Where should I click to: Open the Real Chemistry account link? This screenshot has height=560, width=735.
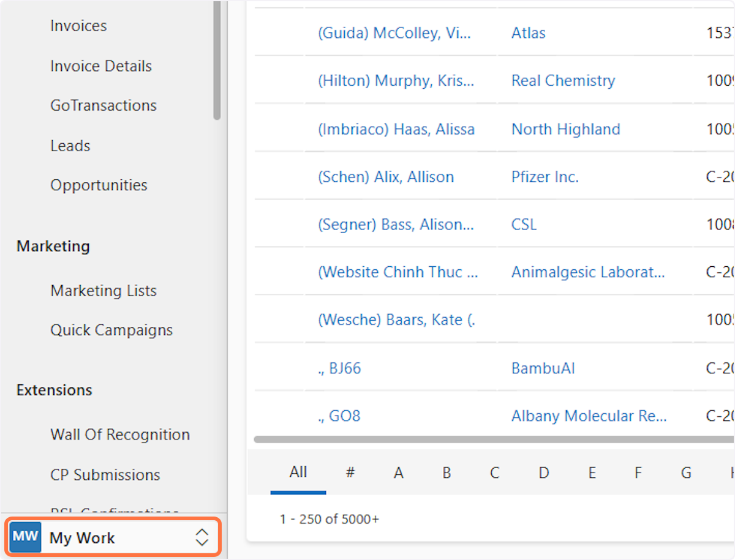pos(563,81)
